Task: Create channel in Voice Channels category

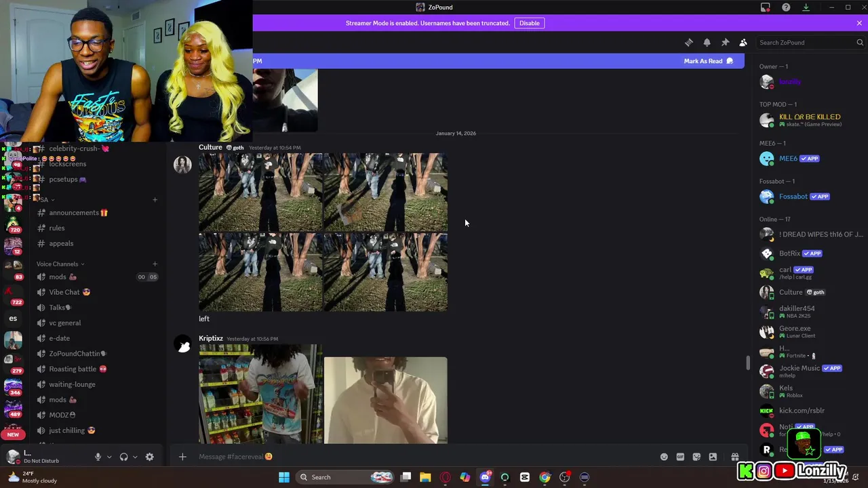Action: pyautogui.click(x=155, y=264)
